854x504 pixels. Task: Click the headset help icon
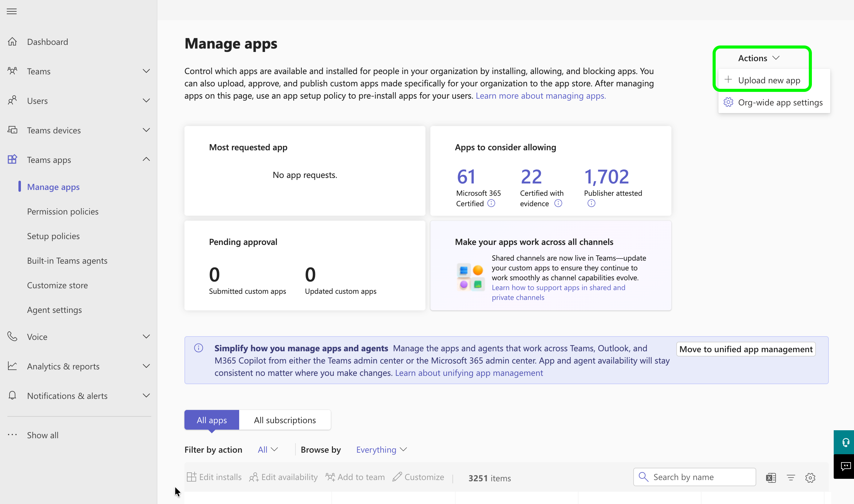(x=845, y=442)
